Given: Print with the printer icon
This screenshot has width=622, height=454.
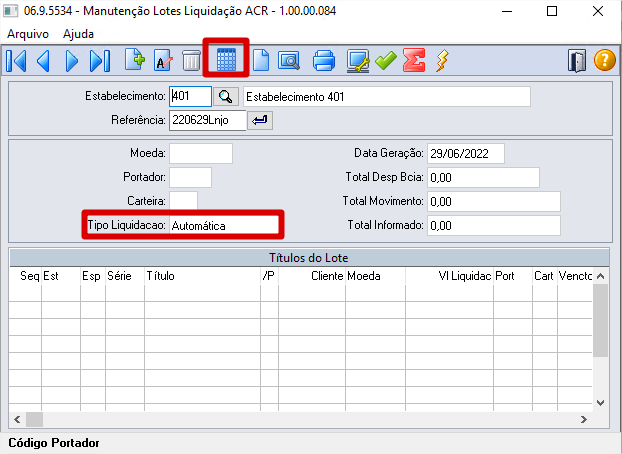Looking at the screenshot, I should [x=324, y=60].
